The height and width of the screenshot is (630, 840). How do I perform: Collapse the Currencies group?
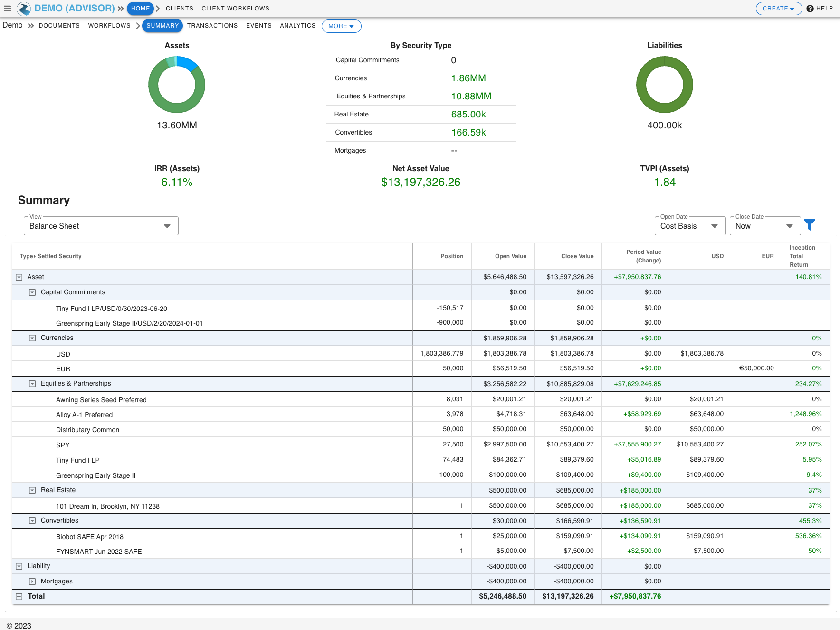click(x=32, y=338)
